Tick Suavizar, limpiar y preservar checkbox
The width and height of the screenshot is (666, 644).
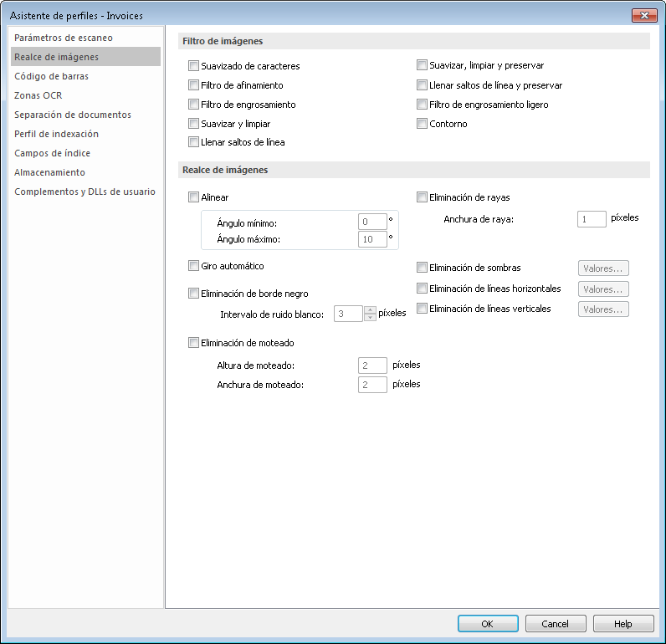click(x=422, y=65)
